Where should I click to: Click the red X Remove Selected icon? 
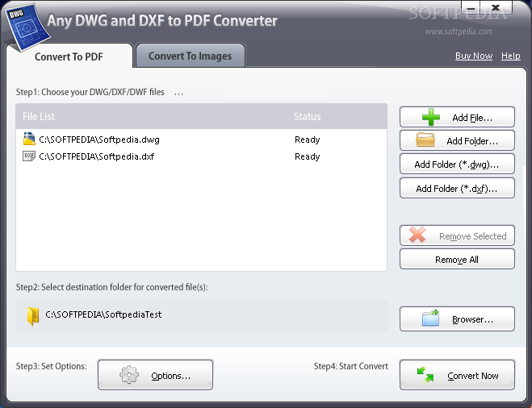[417, 235]
